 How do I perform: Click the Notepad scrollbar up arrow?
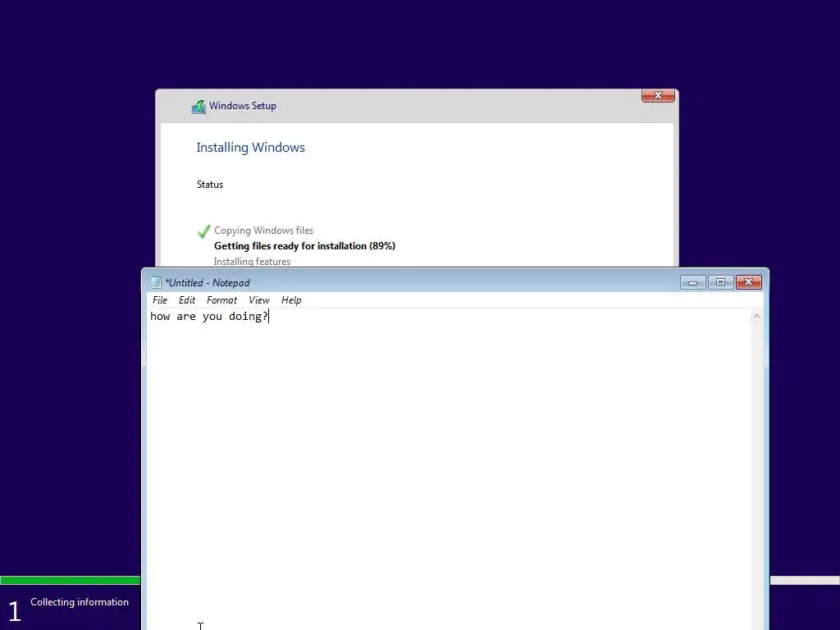756,316
